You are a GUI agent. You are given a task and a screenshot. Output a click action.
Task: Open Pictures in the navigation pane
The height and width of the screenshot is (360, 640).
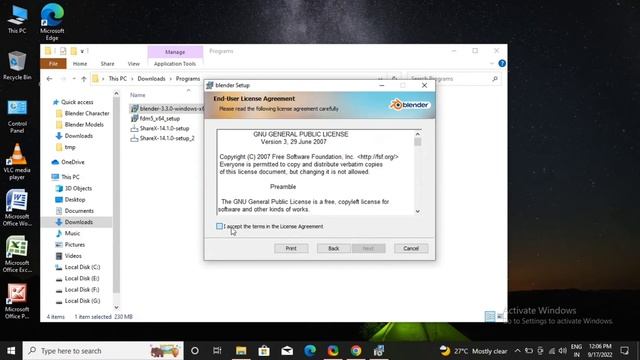[x=70, y=244]
